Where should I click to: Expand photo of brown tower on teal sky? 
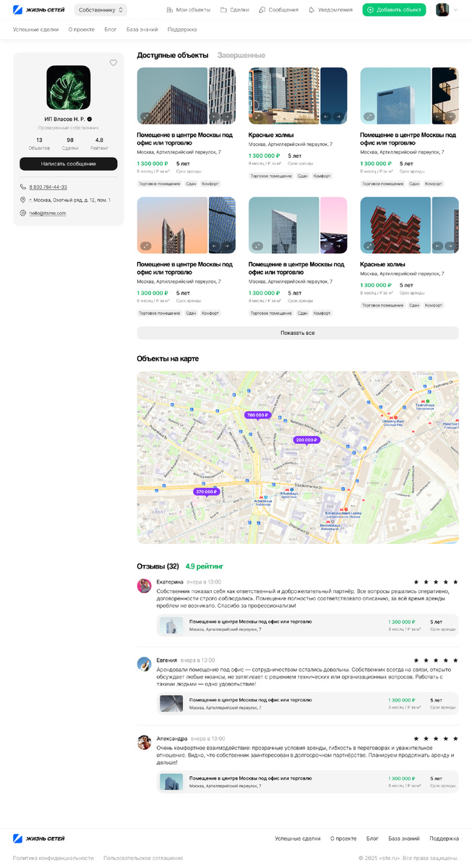(146, 116)
